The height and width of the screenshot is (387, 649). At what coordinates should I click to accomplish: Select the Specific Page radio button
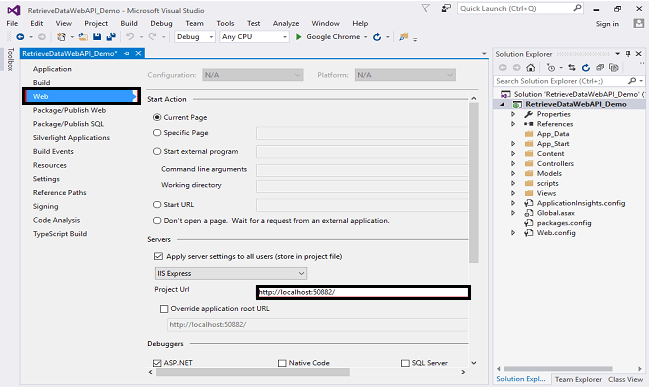[157, 132]
